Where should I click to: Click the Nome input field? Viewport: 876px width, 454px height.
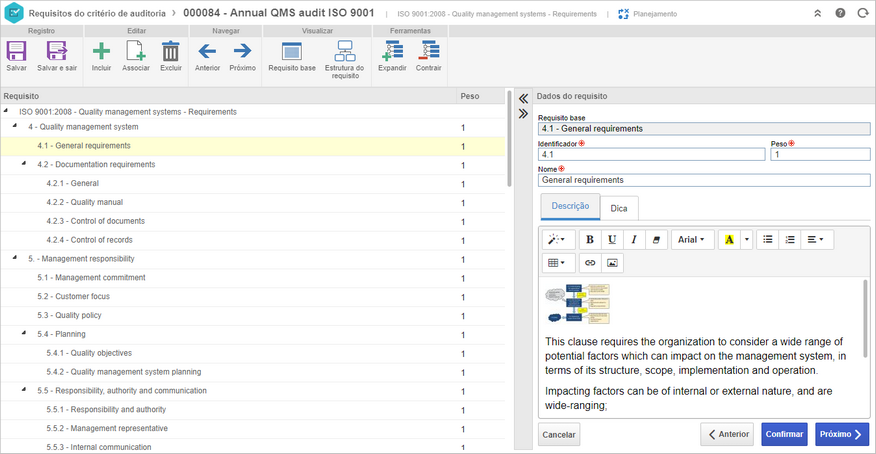point(704,180)
